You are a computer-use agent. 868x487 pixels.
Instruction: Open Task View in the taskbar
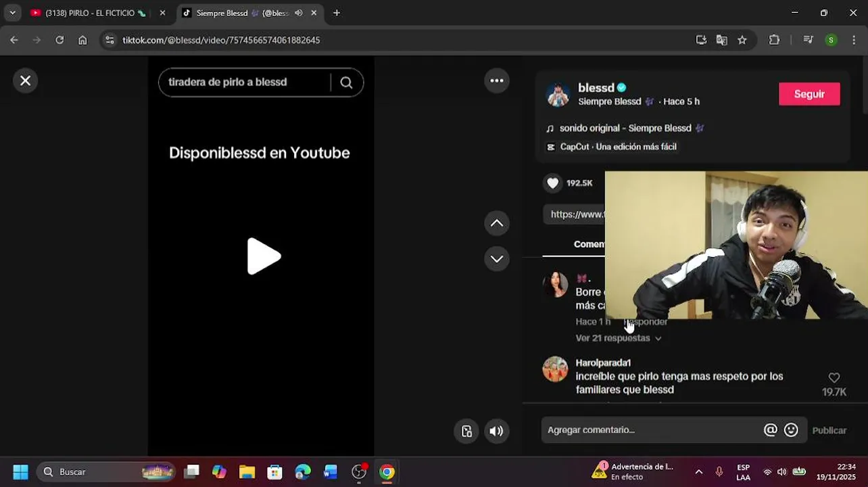click(x=192, y=471)
